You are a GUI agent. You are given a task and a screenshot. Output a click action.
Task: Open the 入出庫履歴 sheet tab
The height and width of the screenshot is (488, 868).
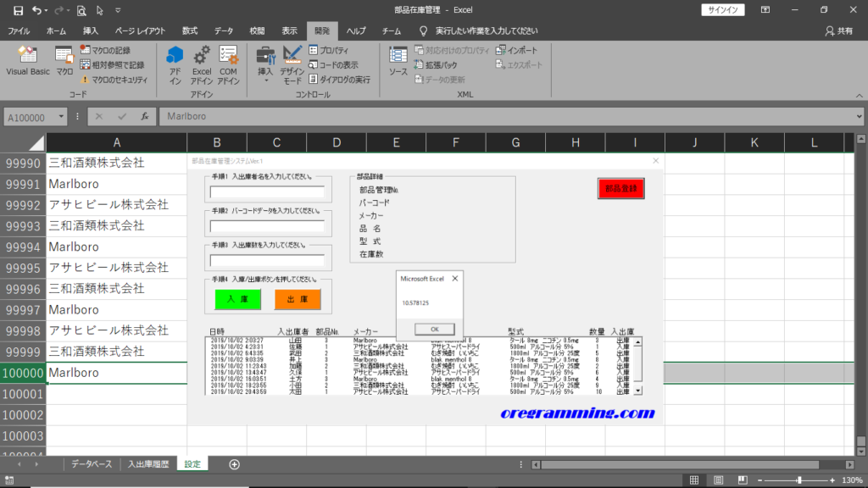point(148,464)
